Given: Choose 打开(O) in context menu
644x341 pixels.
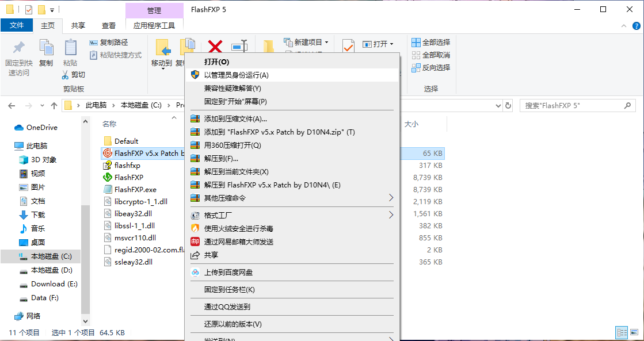Looking at the screenshot, I should click(x=292, y=62).
